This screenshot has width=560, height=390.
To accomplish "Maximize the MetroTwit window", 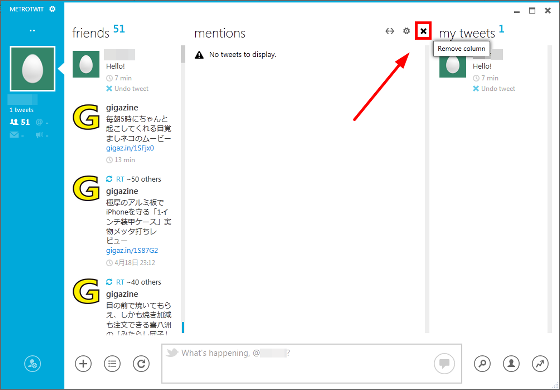I will 532,11.
